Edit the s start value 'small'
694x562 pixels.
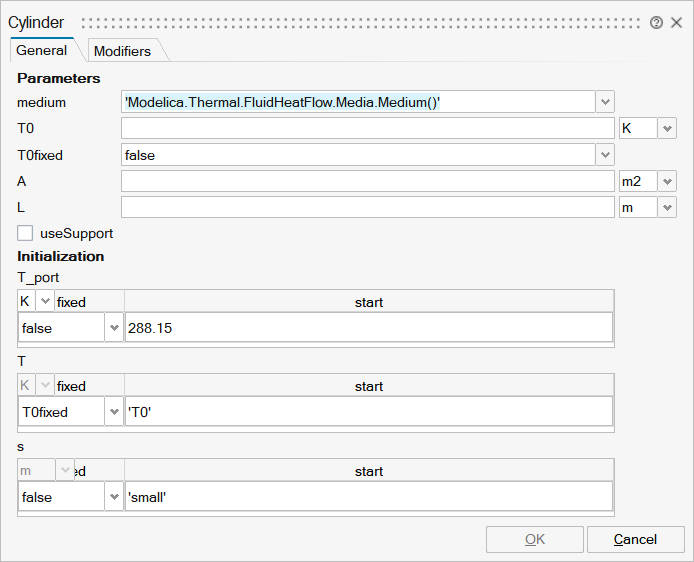pyautogui.click(x=367, y=497)
